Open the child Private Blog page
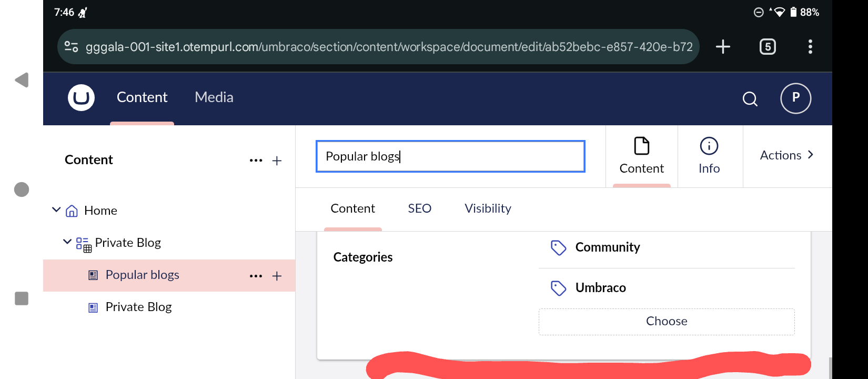 (x=139, y=307)
